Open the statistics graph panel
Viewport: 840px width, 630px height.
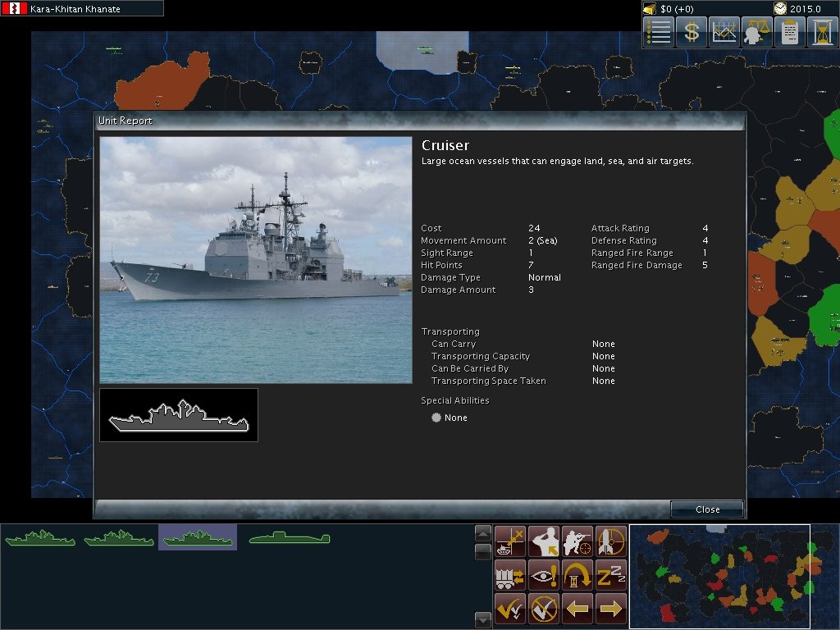click(724, 33)
